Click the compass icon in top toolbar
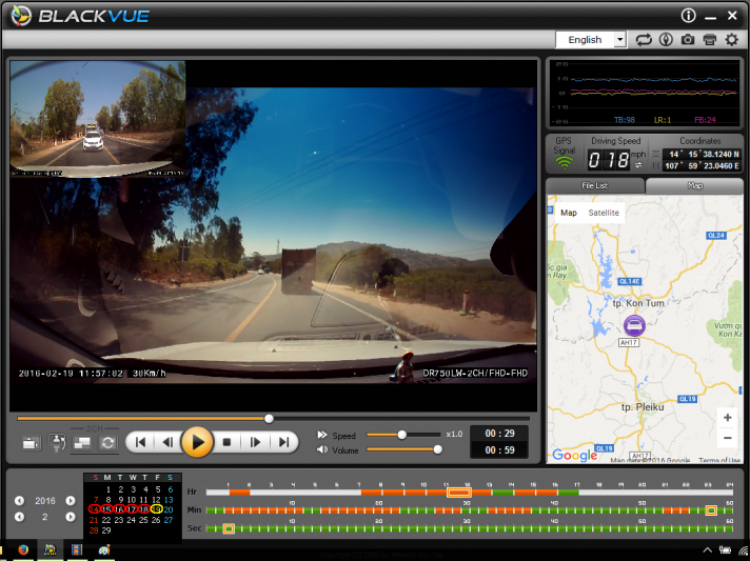The width and height of the screenshot is (750, 561). (x=666, y=40)
